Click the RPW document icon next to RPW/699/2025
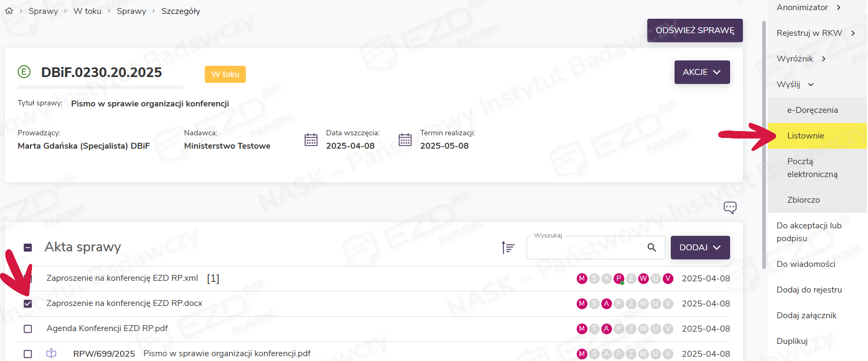868x361 pixels. (51, 354)
